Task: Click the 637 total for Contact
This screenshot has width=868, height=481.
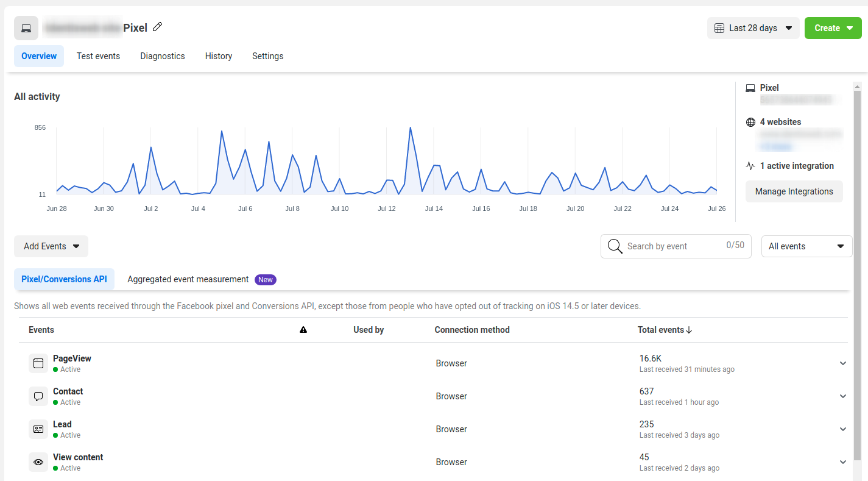Action: tap(647, 391)
